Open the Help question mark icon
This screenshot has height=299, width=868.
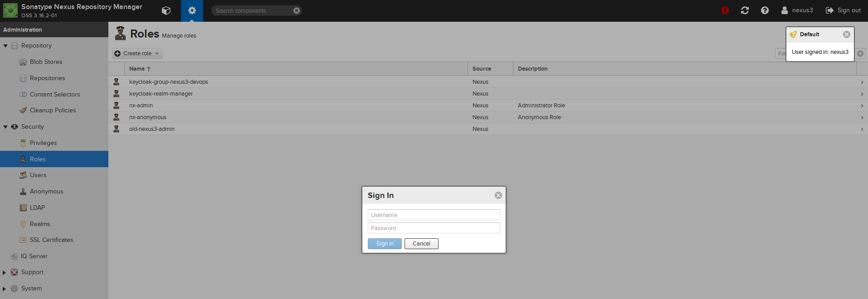(765, 10)
